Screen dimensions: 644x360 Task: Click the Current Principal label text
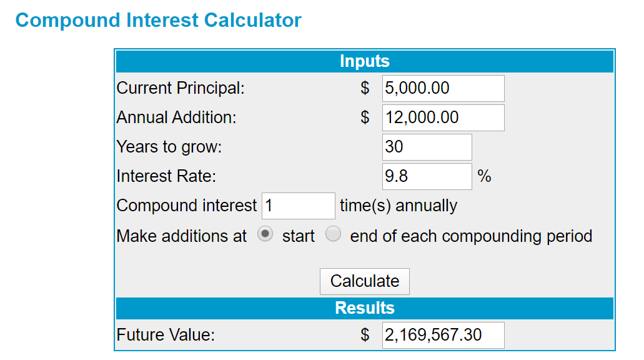[181, 88]
